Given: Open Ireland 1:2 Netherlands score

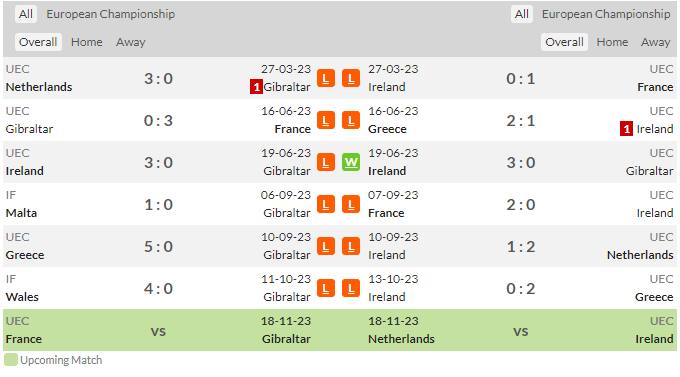Looking at the screenshot, I should 520,246.
